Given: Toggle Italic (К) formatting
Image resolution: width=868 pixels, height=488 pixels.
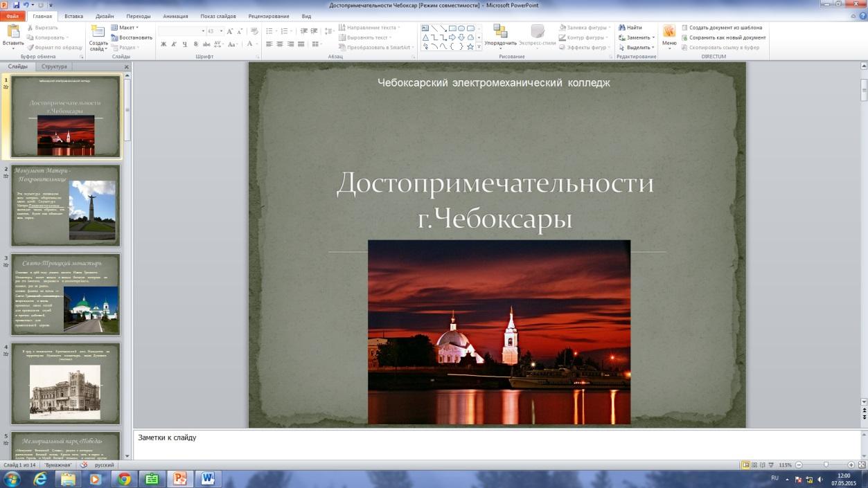Looking at the screenshot, I should [175, 44].
